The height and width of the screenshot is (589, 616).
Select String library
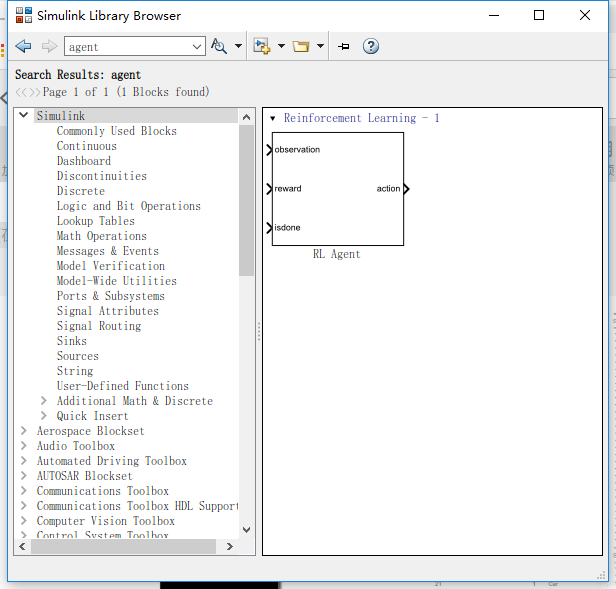pos(75,371)
